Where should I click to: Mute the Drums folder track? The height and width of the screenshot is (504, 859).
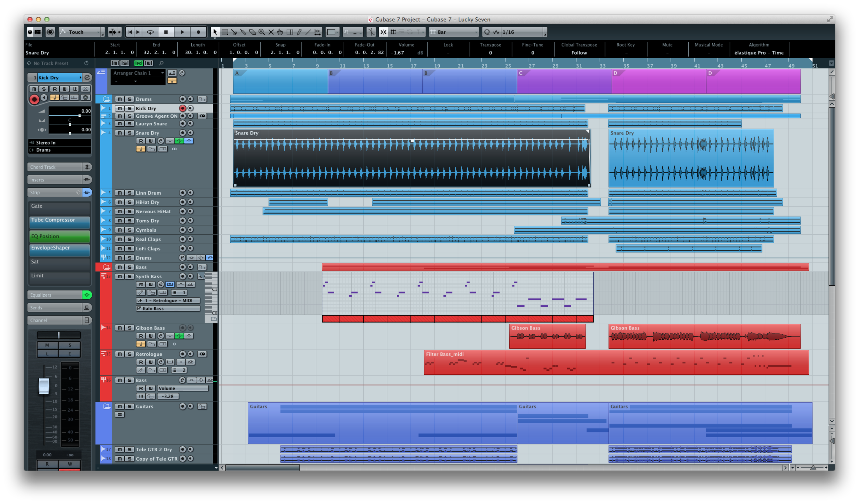click(120, 99)
